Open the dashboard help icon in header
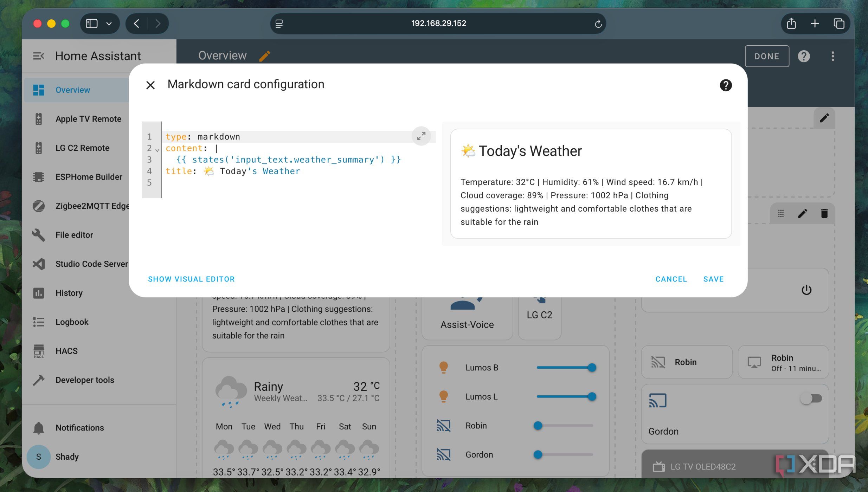868x492 pixels. pos(804,56)
